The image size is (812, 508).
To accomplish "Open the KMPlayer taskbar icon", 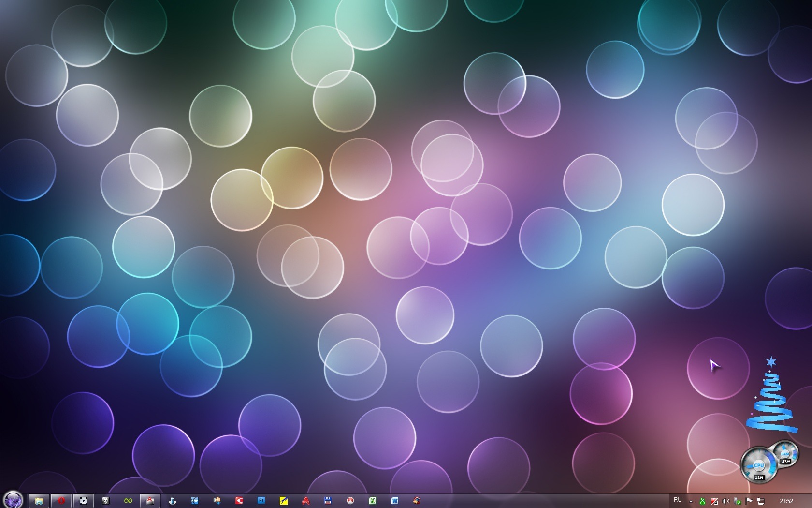I will point(195,501).
